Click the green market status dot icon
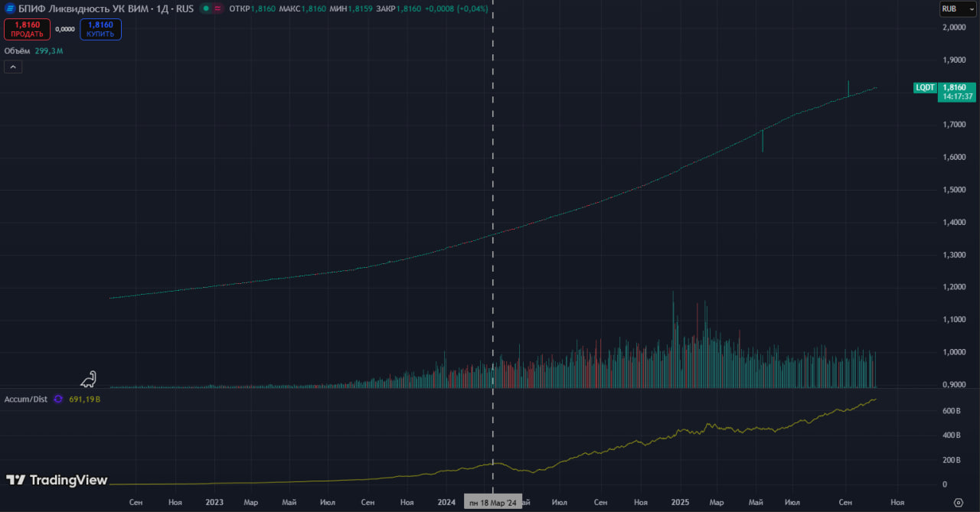The image size is (980, 512). pos(207,8)
